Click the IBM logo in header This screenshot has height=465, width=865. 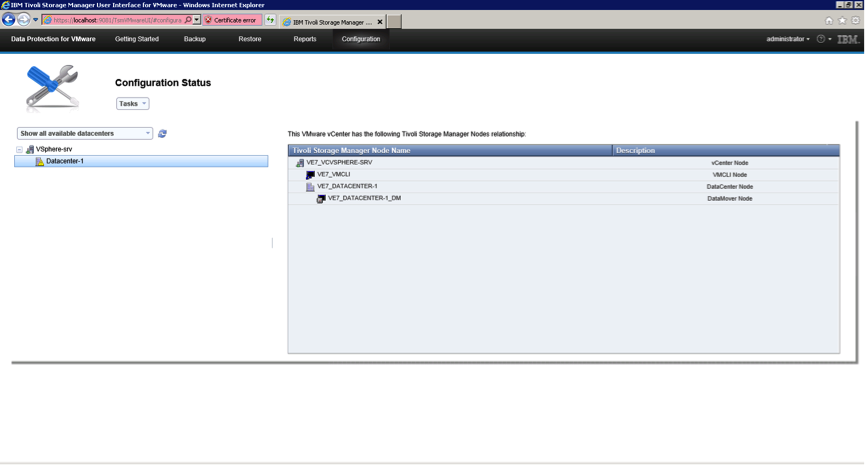(x=848, y=39)
